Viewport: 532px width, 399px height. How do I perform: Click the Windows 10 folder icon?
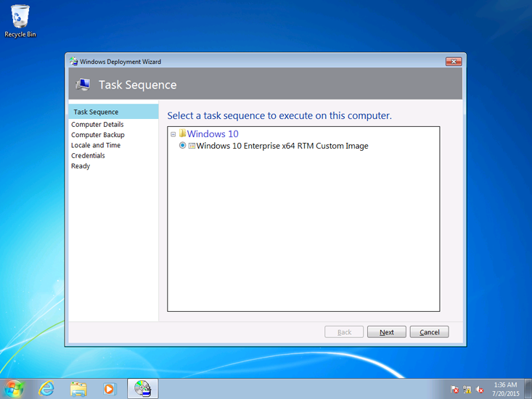[183, 134]
